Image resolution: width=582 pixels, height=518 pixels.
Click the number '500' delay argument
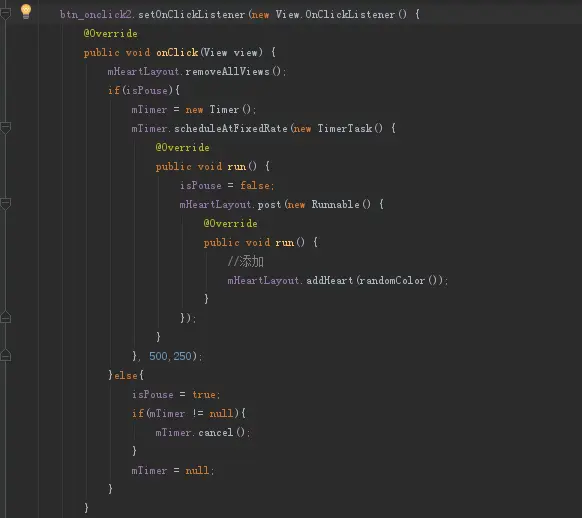pos(158,356)
